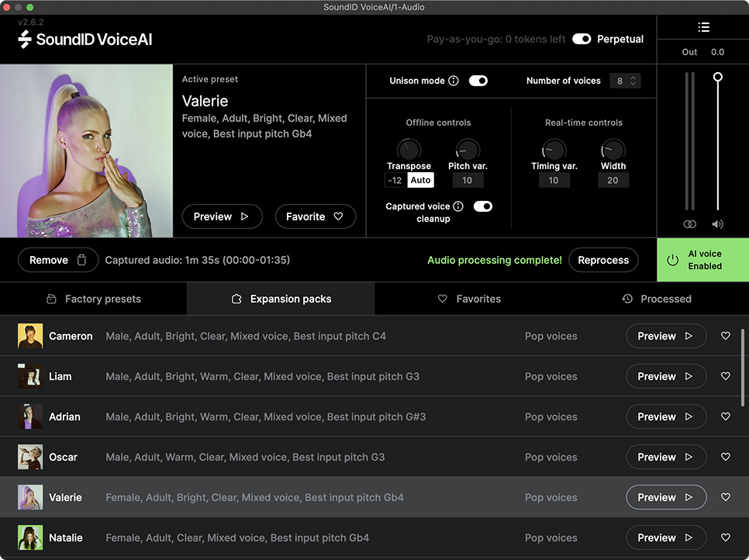The image size is (749, 560).
Task: Select Oscar preset thumbnail
Action: [x=30, y=457]
